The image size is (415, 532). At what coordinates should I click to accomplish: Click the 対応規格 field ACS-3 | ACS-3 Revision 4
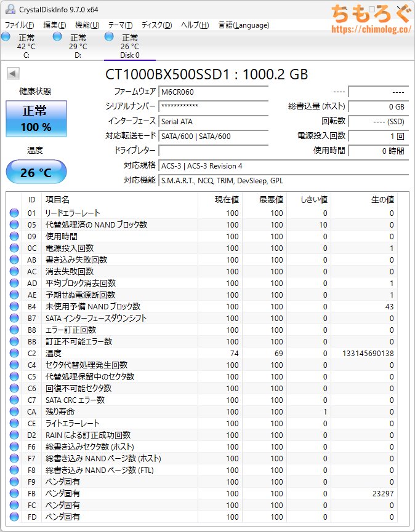(x=284, y=166)
